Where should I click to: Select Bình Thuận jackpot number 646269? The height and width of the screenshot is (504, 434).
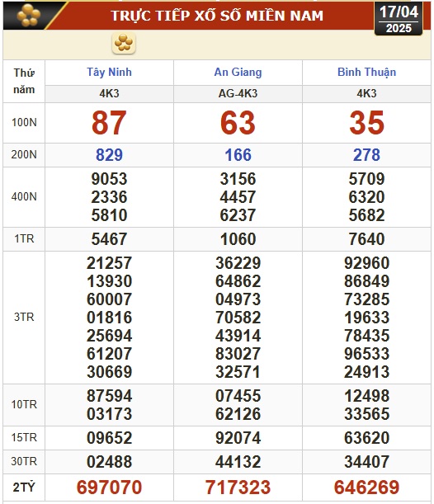coord(366,487)
